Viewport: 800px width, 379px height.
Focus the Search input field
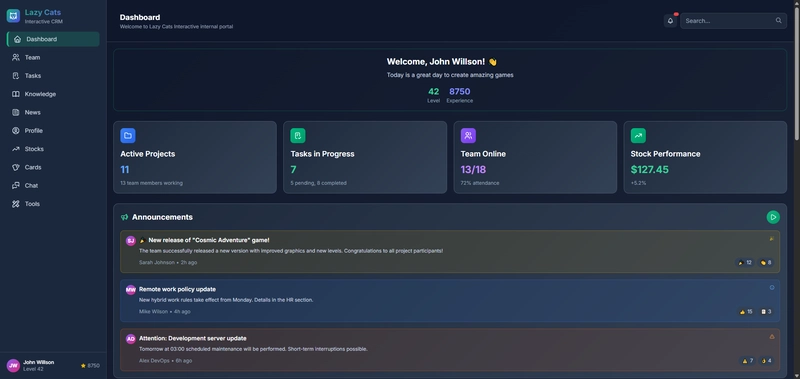[x=733, y=21]
